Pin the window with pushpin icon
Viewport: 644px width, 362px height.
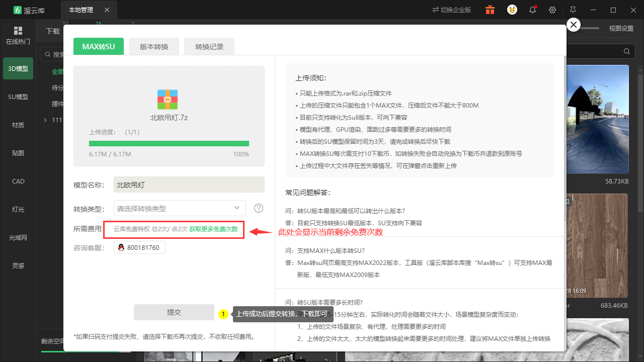(x=573, y=10)
